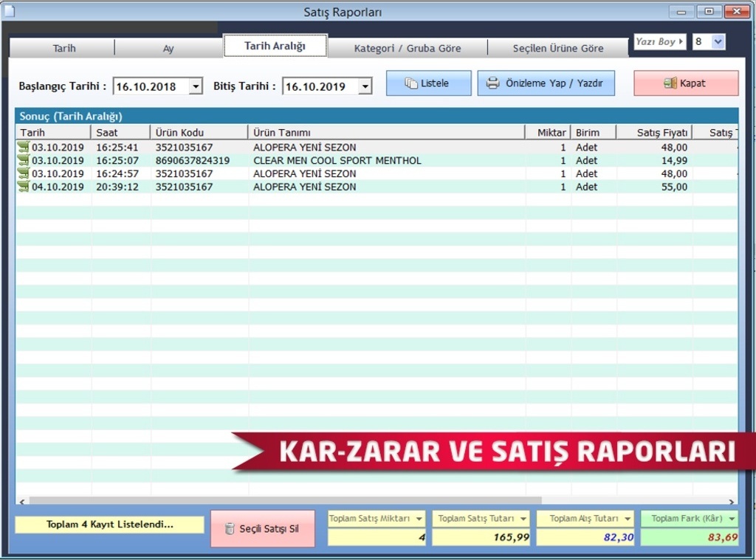The image size is (756, 560).
Task: Click cart icon of 04.10.2019 row
Action: (24, 186)
